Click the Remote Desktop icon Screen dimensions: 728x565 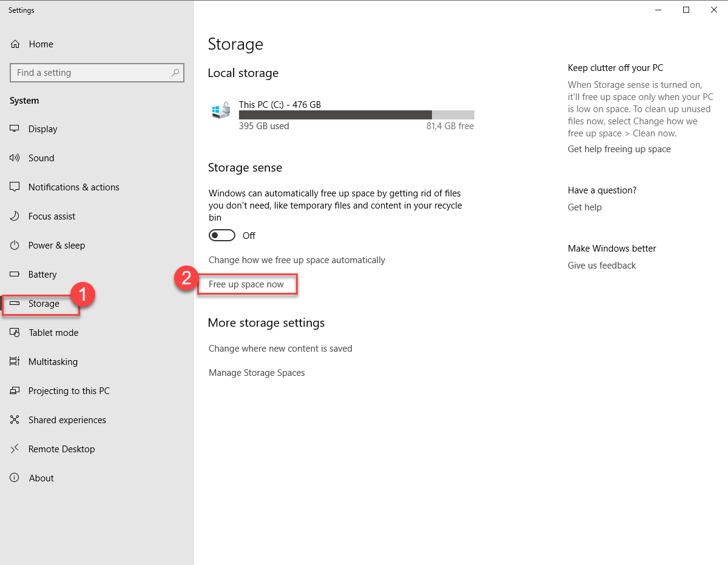[x=15, y=449]
